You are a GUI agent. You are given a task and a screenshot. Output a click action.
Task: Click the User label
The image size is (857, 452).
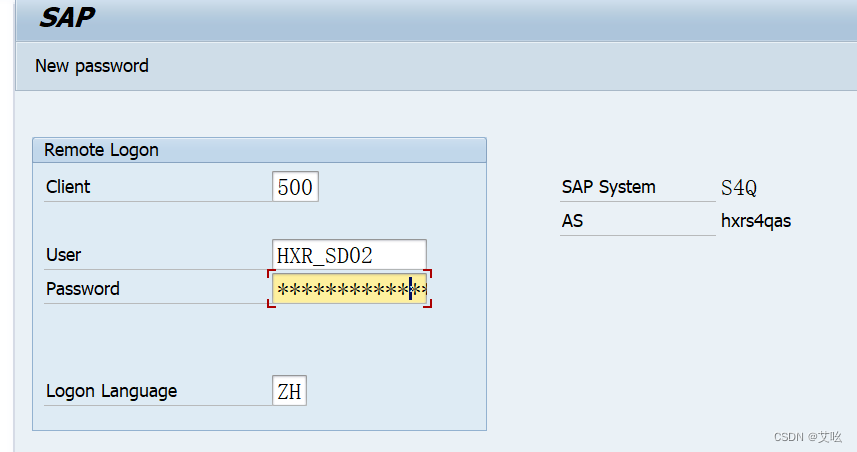point(63,255)
